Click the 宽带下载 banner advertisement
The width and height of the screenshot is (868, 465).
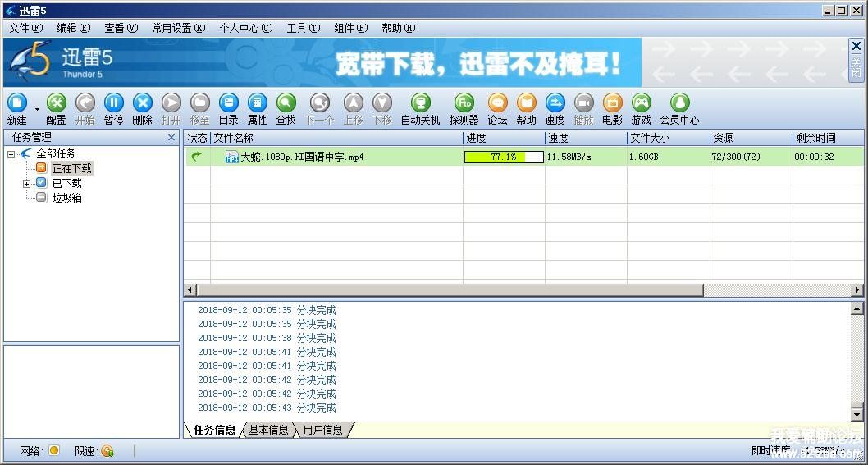[322, 62]
